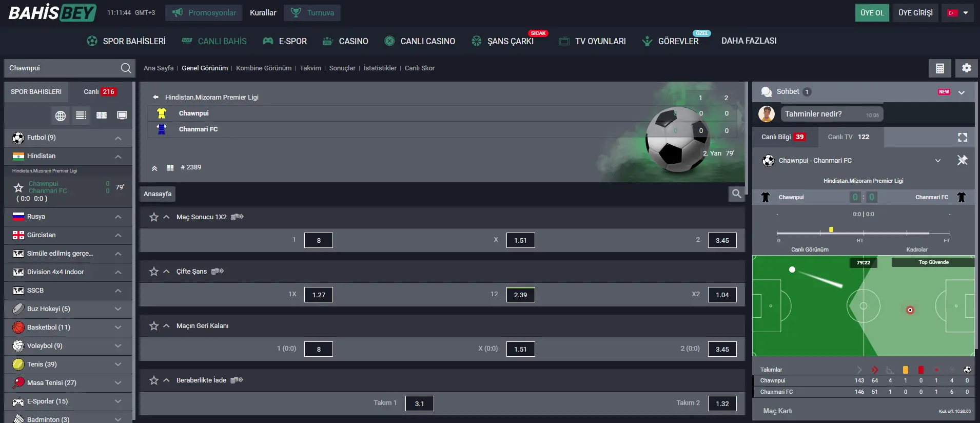The width and height of the screenshot is (980, 423).
Task: Toggle favorite star for Maç Sonucu 1X2
Action: tap(154, 217)
